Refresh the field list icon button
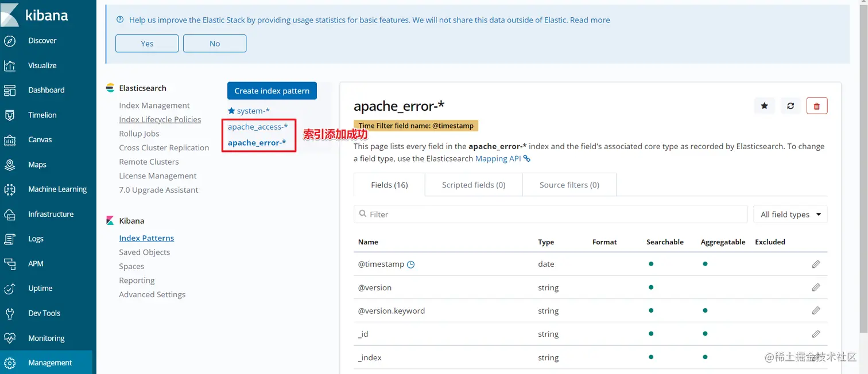This screenshot has width=868, height=374. 790,106
